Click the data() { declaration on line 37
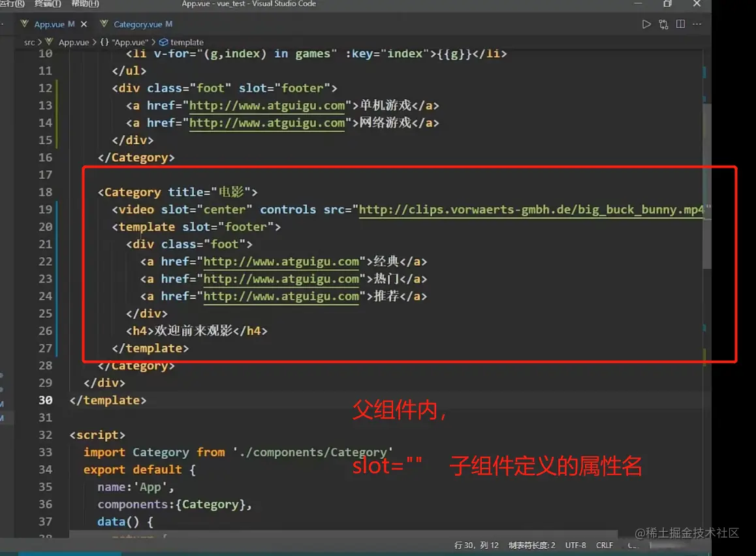756x556 pixels. pyautogui.click(x=125, y=522)
